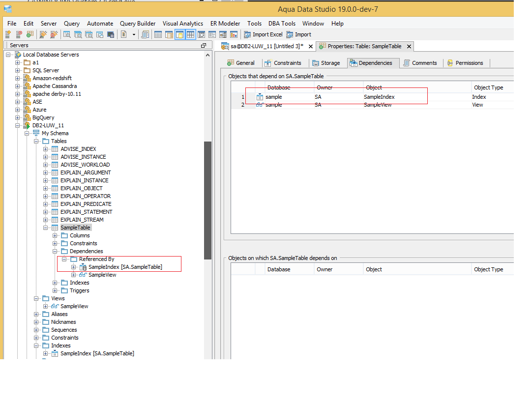Click the server icon with red minus

pos(19,34)
